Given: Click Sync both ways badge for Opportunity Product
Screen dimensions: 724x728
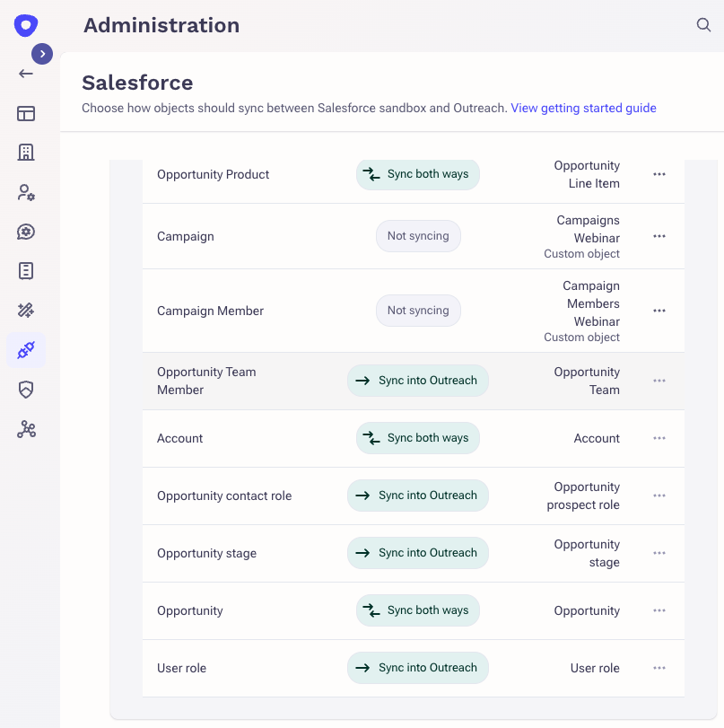Looking at the screenshot, I should pyautogui.click(x=418, y=174).
